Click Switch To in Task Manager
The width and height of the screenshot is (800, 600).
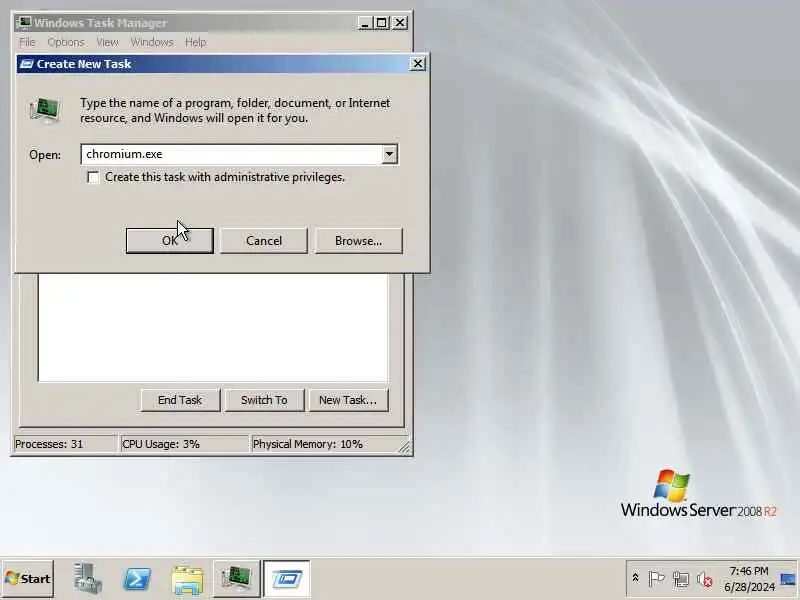pos(264,400)
